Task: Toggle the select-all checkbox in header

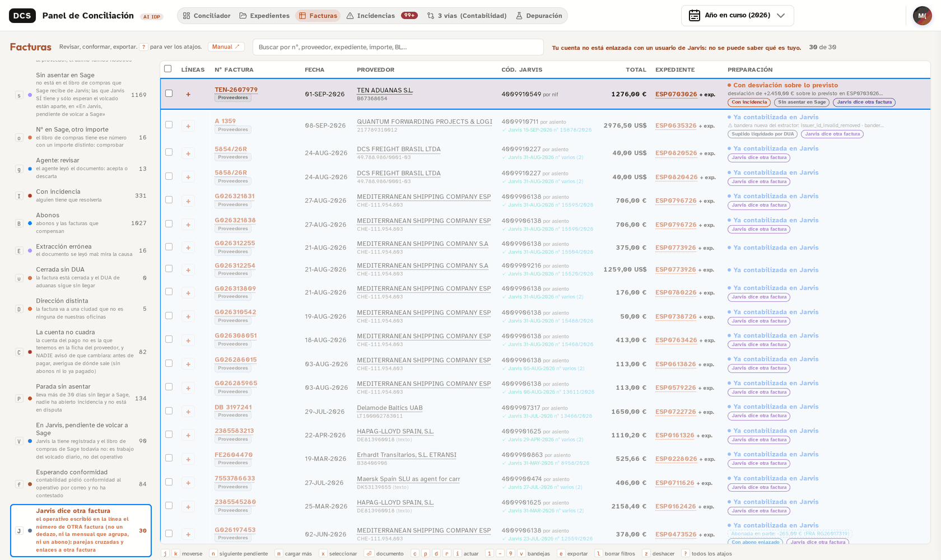Action: click(167, 69)
